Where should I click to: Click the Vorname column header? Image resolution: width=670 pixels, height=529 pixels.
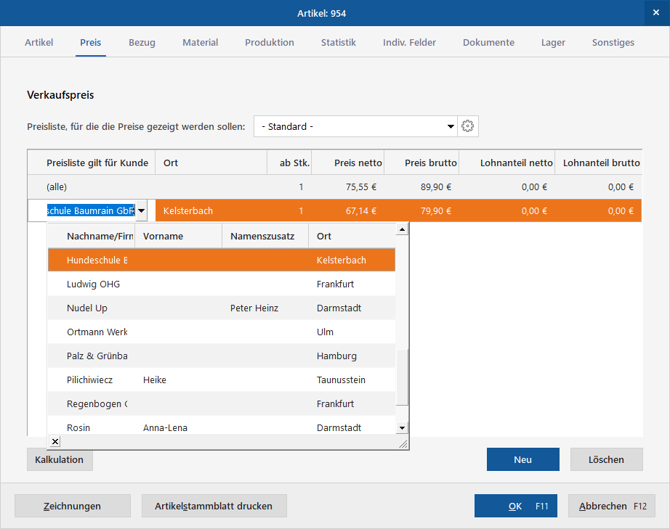(178, 236)
